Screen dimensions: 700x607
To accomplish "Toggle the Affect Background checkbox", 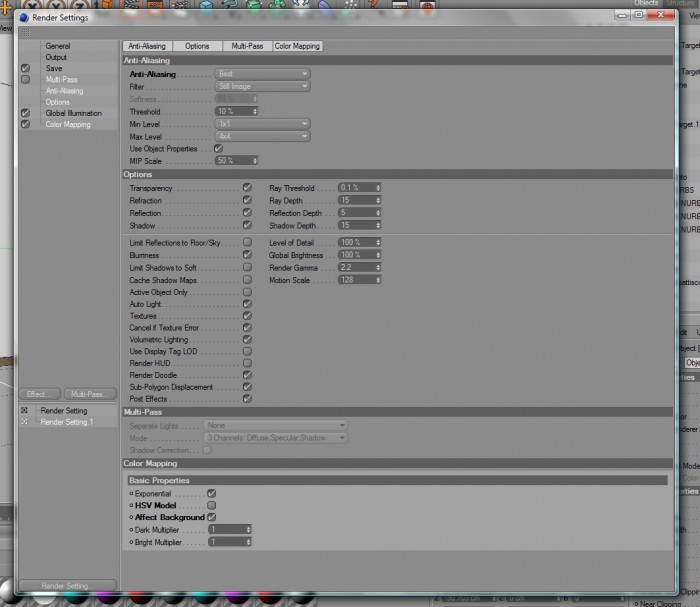I will tap(212, 517).
